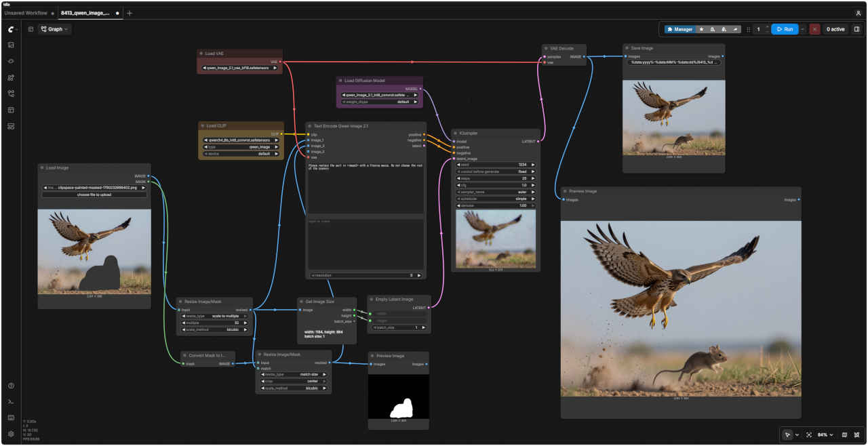
Task: Open the Graph view dropdown
Action: (x=54, y=29)
